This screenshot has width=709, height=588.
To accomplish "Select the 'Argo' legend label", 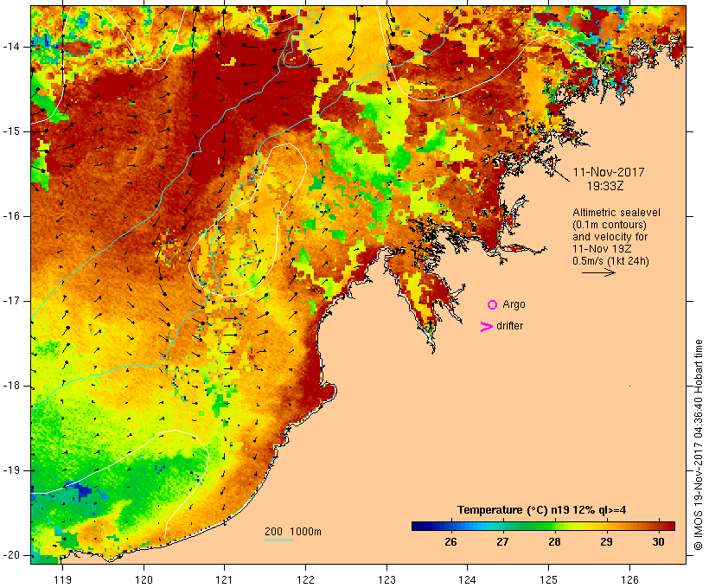I will [514, 304].
